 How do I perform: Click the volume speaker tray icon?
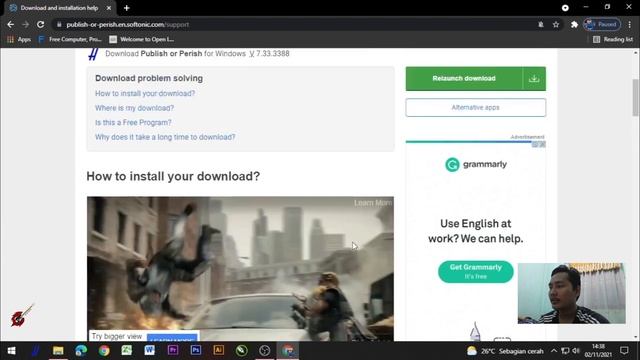click(x=576, y=351)
